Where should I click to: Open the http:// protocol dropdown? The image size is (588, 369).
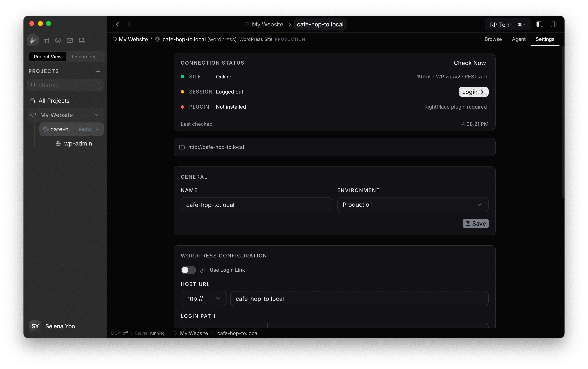coord(204,299)
